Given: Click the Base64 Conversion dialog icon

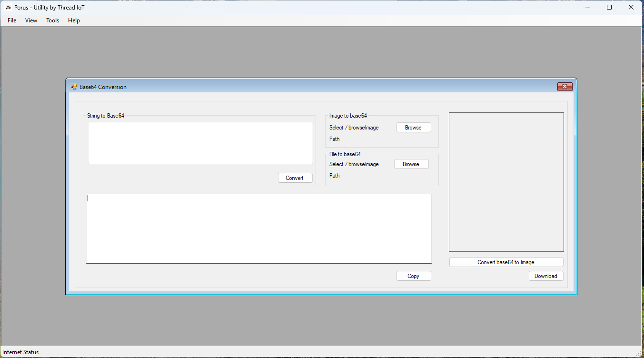Looking at the screenshot, I should (73, 87).
